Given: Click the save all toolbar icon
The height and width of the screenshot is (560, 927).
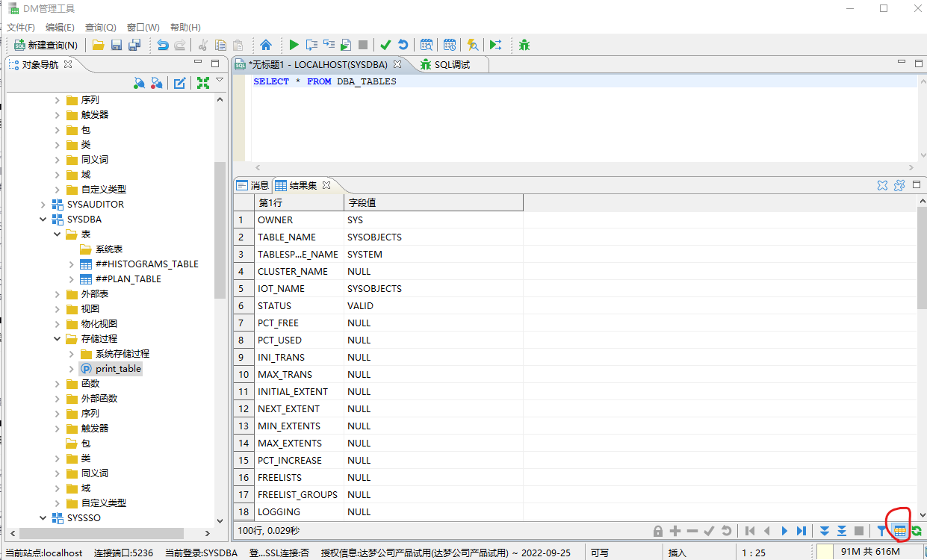Looking at the screenshot, I should [134, 45].
